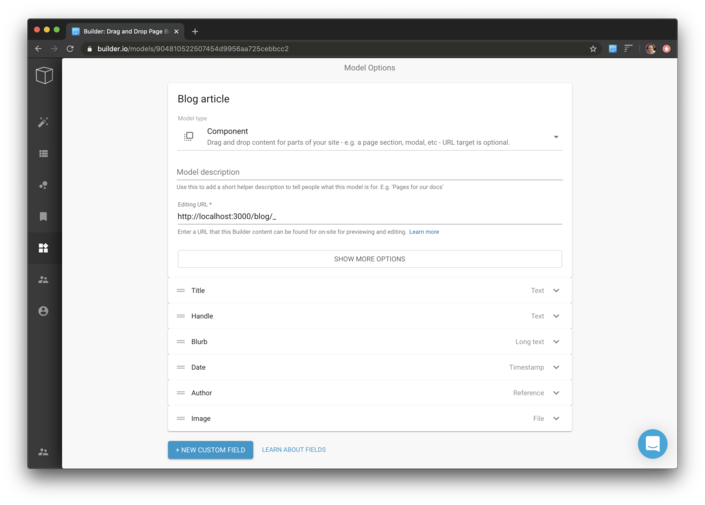Expand the Date field chevron
Image resolution: width=705 pixels, height=505 pixels.
(556, 367)
